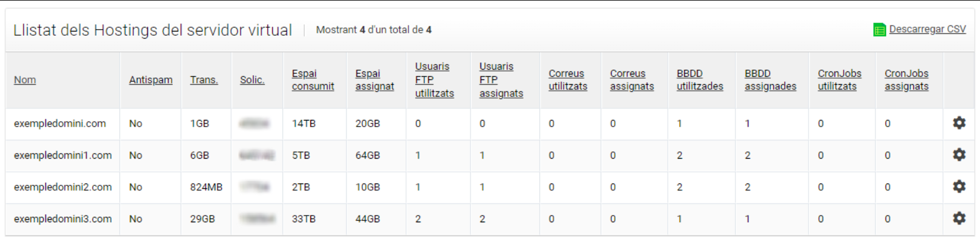
Task: Click the green CSV spreadsheet icon
Action: click(879, 30)
